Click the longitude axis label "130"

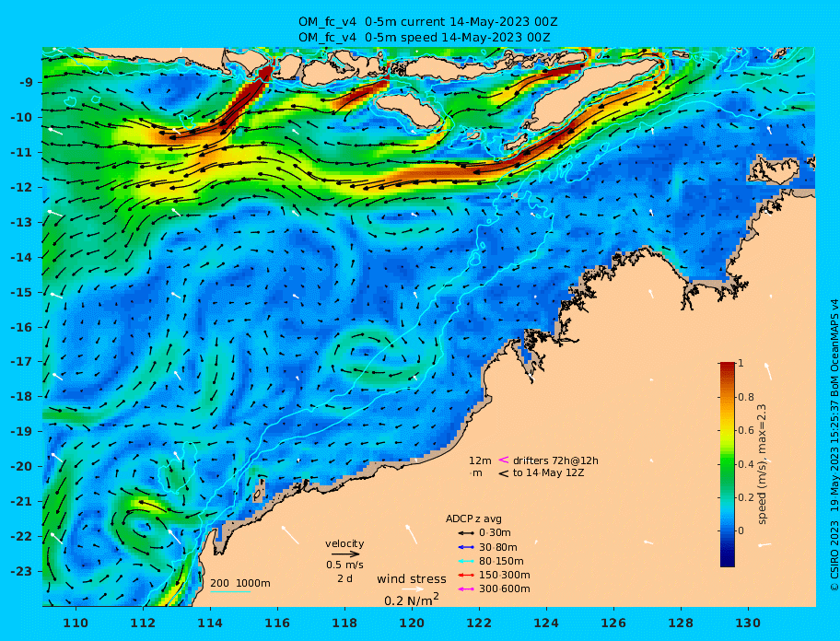click(749, 623)
